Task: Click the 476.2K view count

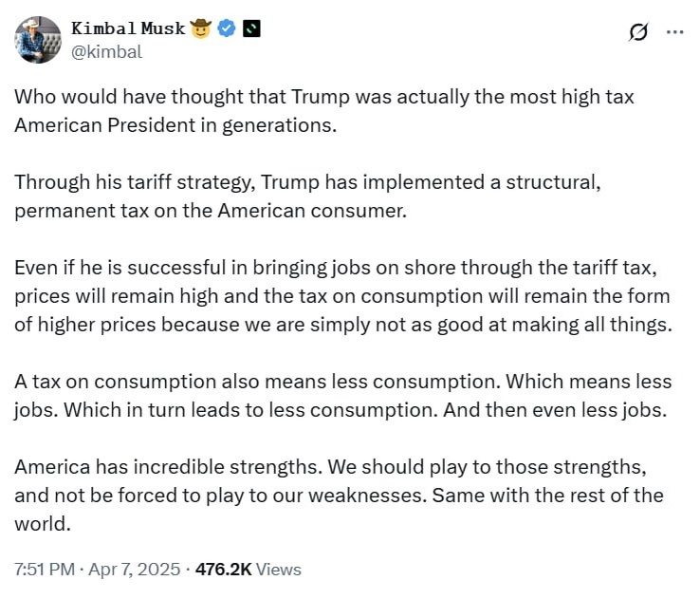Action: (225, 570)
